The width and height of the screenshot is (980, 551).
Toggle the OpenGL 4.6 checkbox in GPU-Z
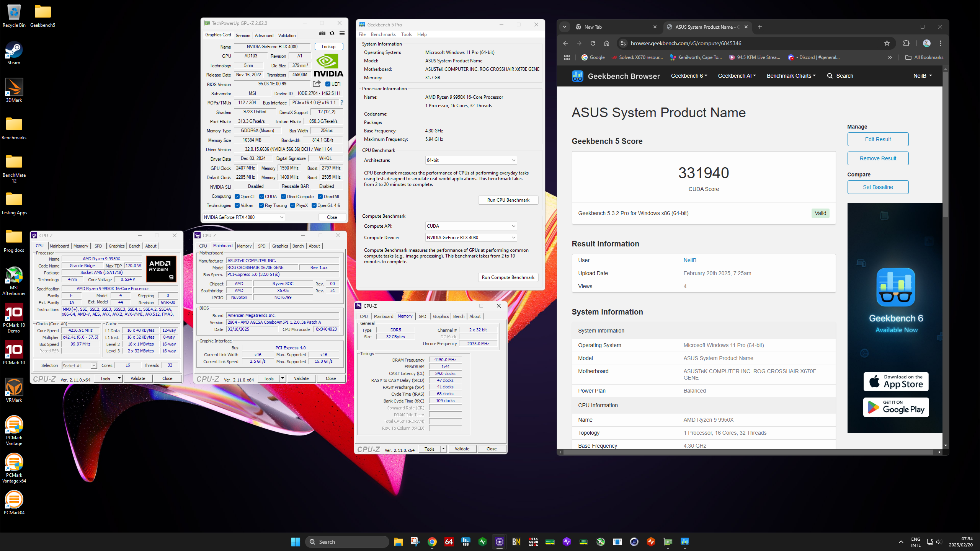click(314, 205)
